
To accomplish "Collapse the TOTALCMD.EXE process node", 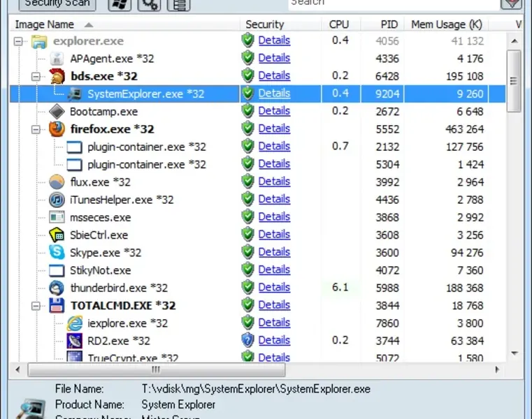I will pyautogui.click(x=36, y=306).
